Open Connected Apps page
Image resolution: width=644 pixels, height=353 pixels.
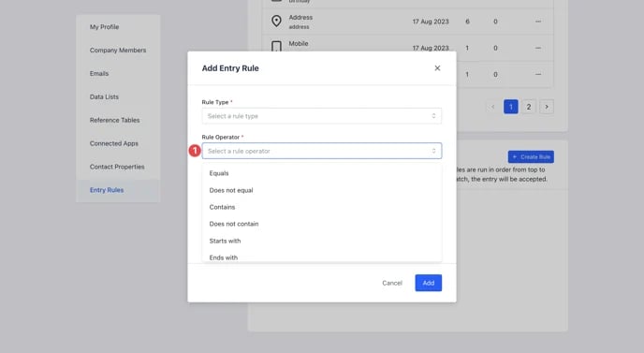pos(114,143)
